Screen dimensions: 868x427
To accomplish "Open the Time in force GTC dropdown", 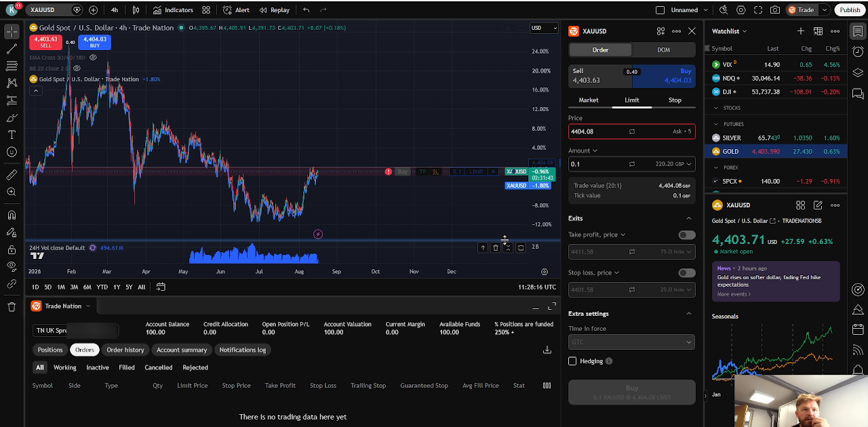I will coord(631,342).
